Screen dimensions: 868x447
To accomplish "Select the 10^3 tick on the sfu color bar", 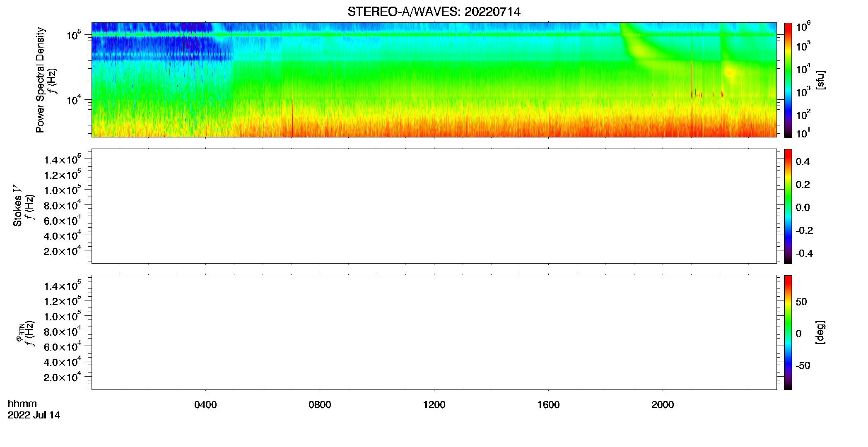I will click(x=803, y=92).
